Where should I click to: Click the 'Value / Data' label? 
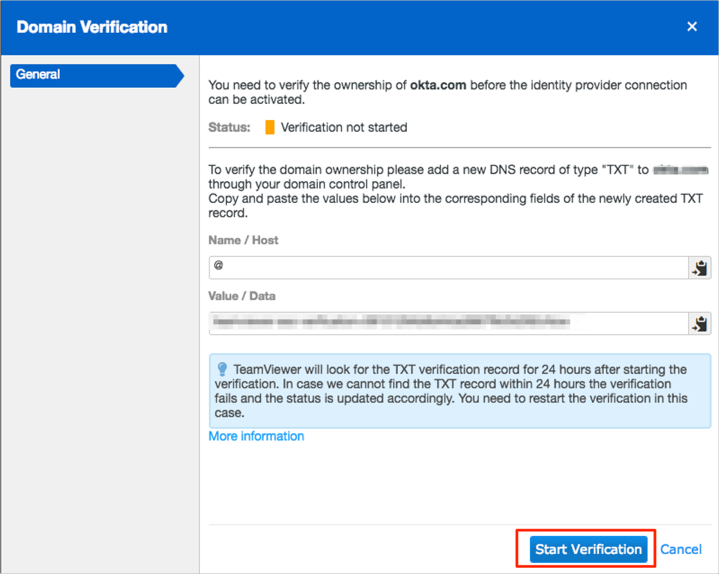[x=242, y=297]
